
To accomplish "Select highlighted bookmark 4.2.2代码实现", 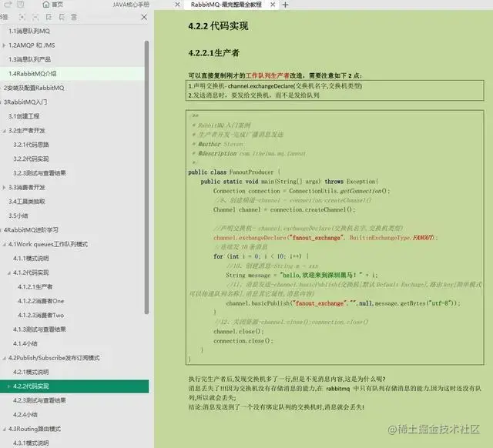I will coord(74,386).
